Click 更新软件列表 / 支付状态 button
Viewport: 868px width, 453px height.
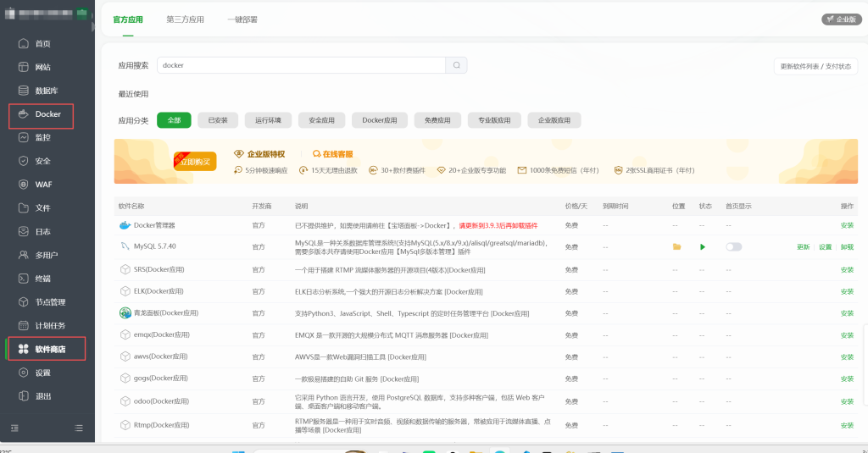point(815,66)
